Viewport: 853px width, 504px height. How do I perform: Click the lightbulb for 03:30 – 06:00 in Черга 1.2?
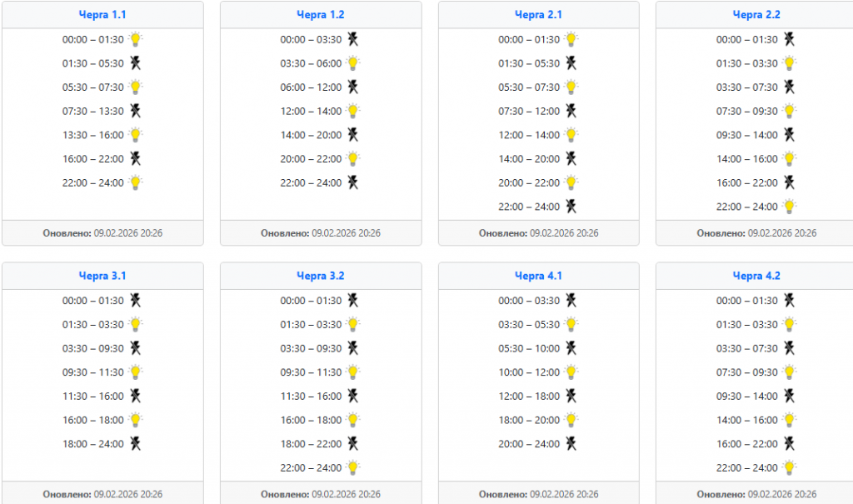[353, 63]
